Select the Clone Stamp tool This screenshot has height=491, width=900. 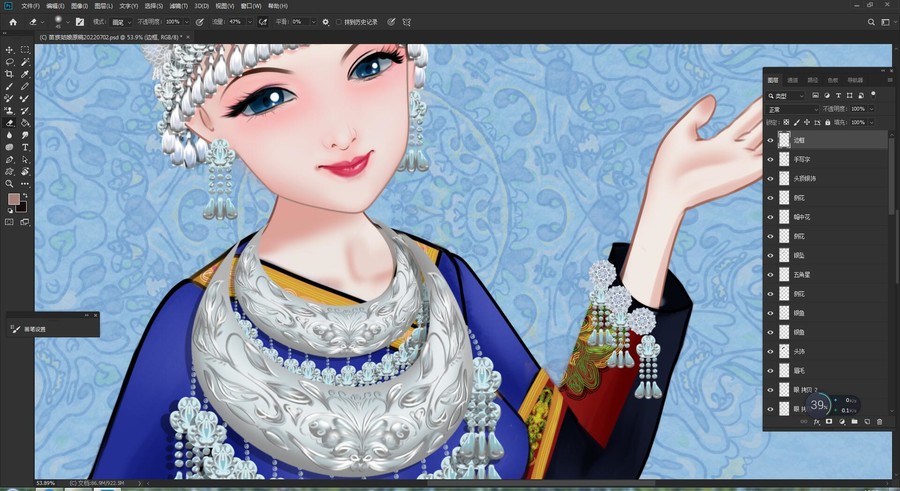pos(9,111)
